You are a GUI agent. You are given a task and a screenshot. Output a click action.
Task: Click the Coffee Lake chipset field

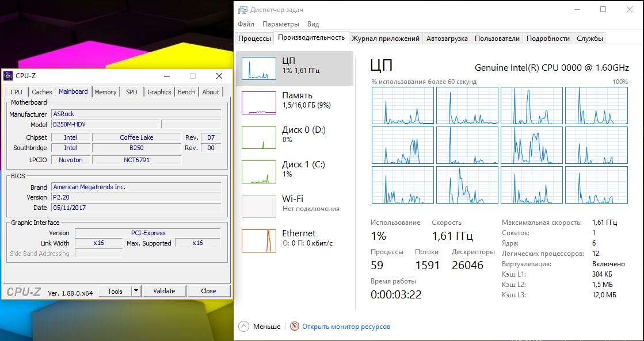click(136, 137)
